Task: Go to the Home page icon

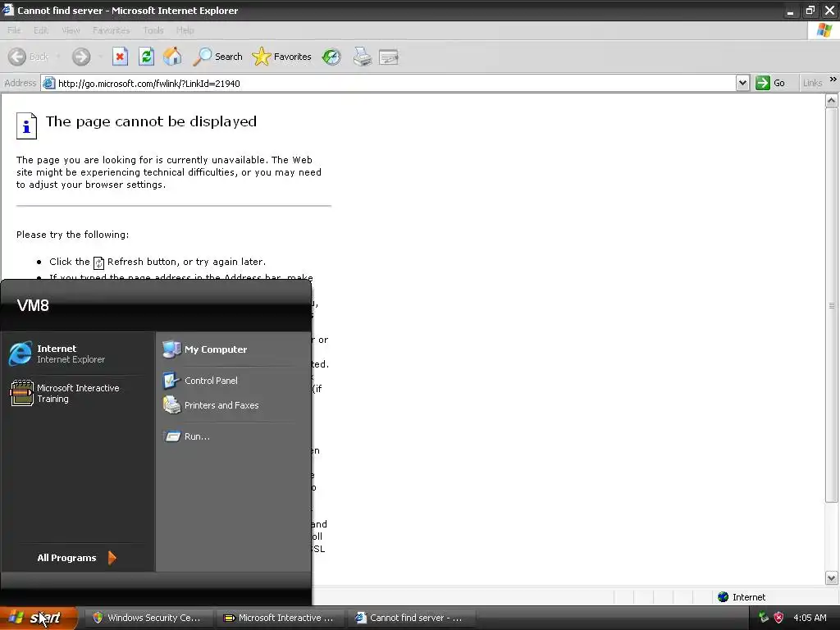Action: pyautogui.click(x=172, y=57)
